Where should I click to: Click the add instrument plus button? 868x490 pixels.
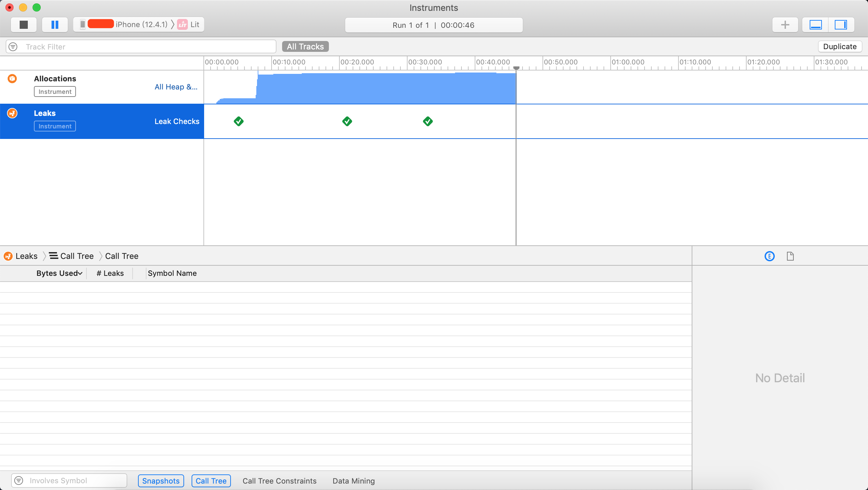coord(785,25)
